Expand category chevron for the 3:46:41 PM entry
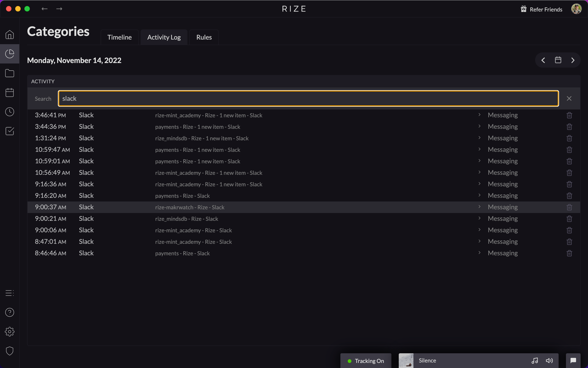 [x=479, y=115]
